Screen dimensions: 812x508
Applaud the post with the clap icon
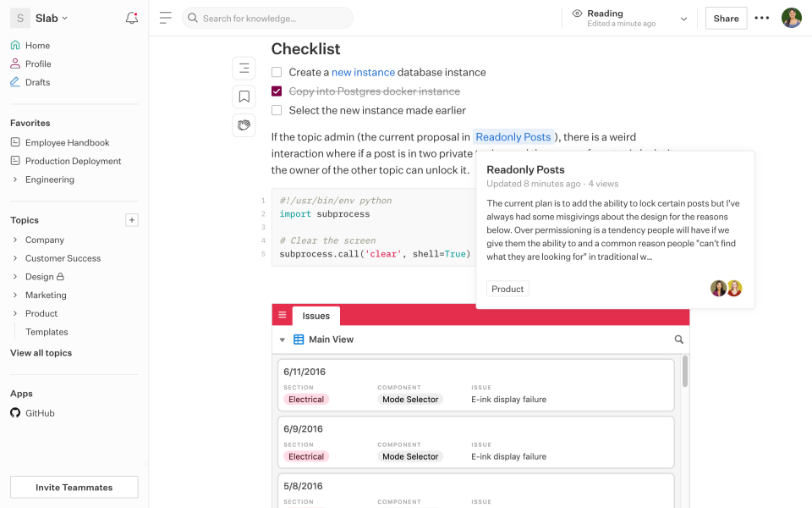(244, 125)
